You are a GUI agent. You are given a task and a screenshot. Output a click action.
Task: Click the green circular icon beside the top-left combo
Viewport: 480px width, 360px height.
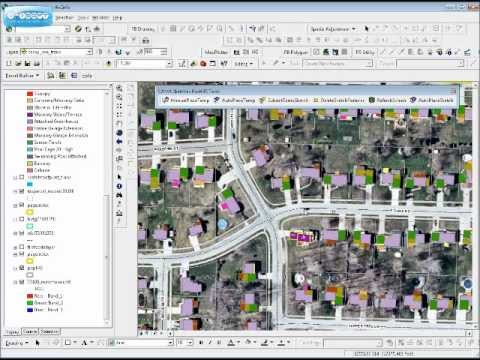[78, 29]
